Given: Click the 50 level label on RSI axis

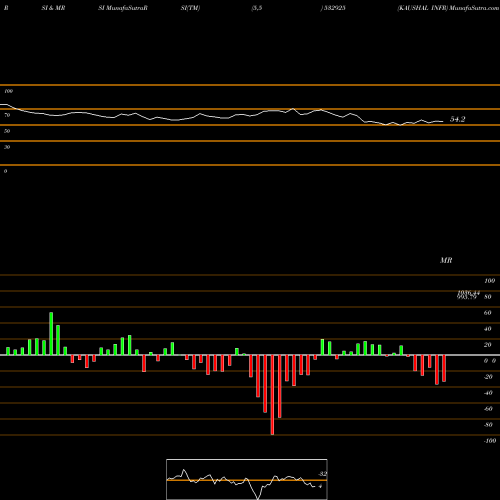Looking at the screenshot, I should click(7, 131).
